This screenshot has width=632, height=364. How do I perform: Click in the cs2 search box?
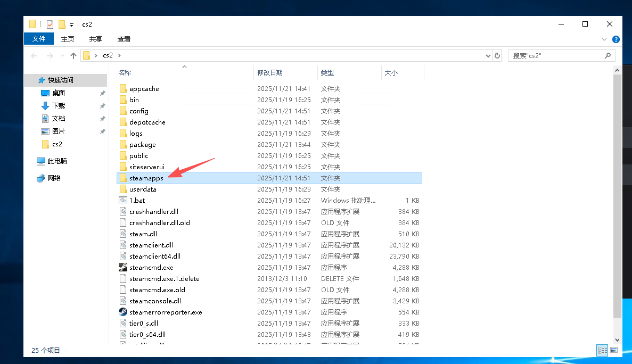556,56
